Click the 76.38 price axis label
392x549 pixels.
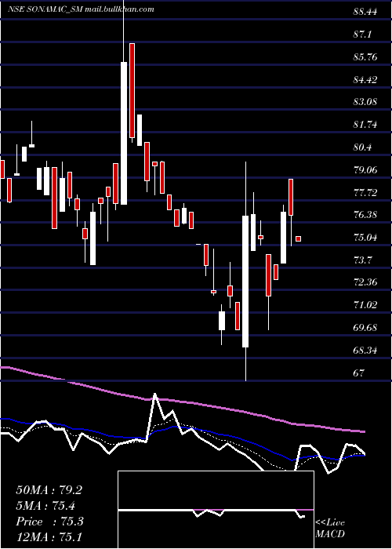(x=365, y=215)
